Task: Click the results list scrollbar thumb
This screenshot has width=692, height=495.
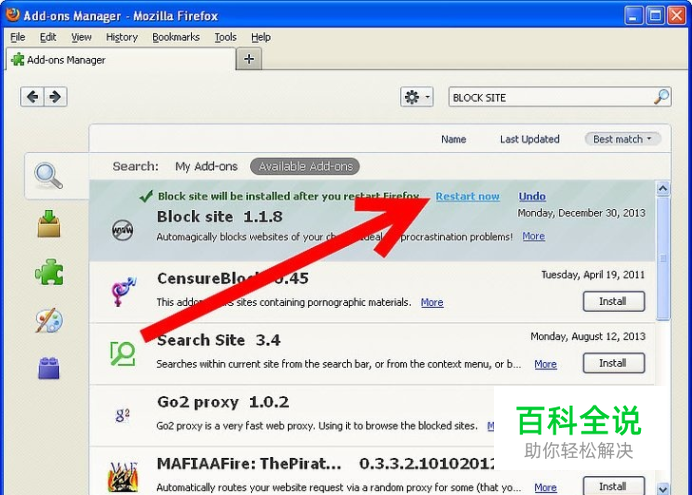Action: [x=662, y=259]
